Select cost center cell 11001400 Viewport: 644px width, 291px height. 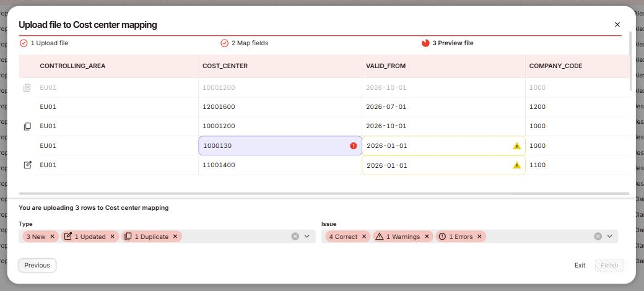point(280,165)
